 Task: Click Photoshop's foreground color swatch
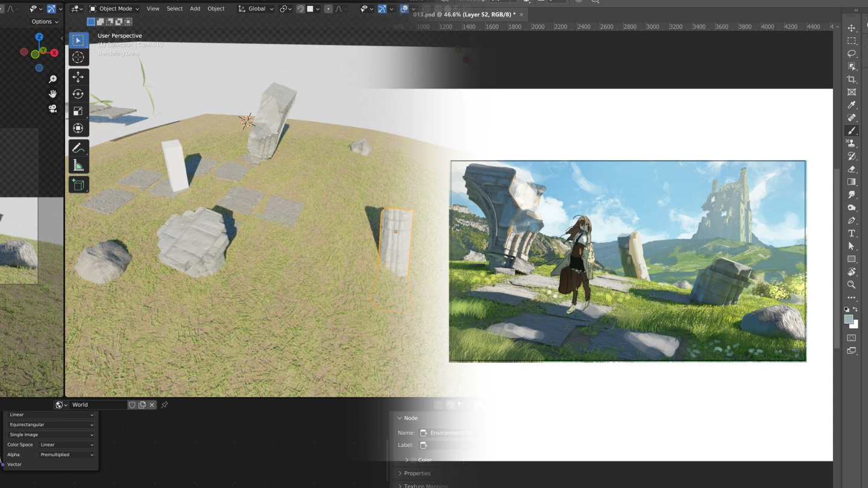point(850,320)
